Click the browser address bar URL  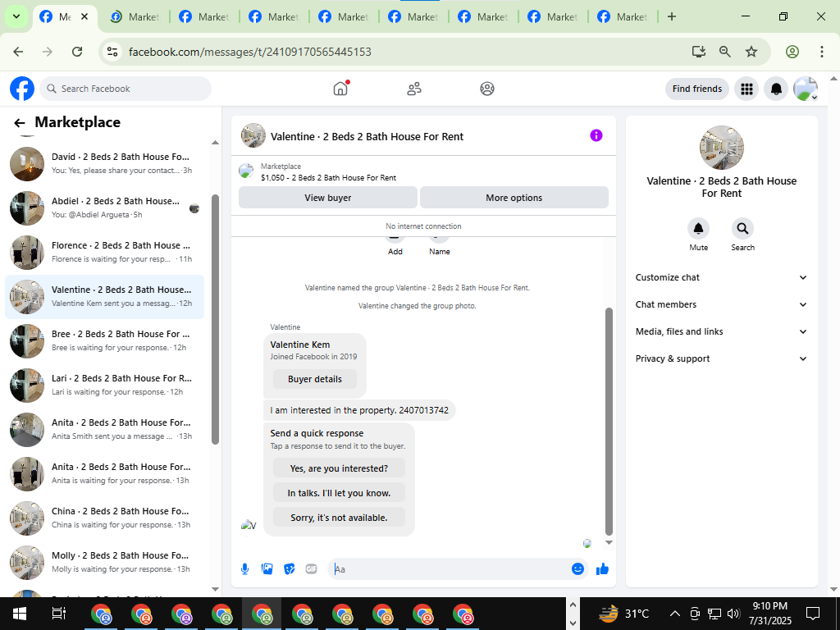[249, 52]
